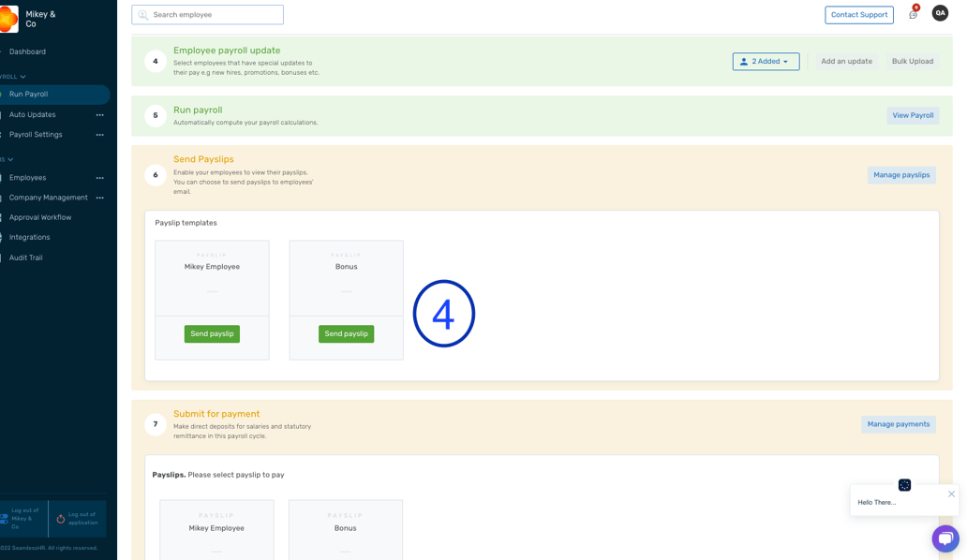The height and width of the screenshot is (560, 967).
Task: Click the power icon to log out
Action: click(x=61, y=519)
